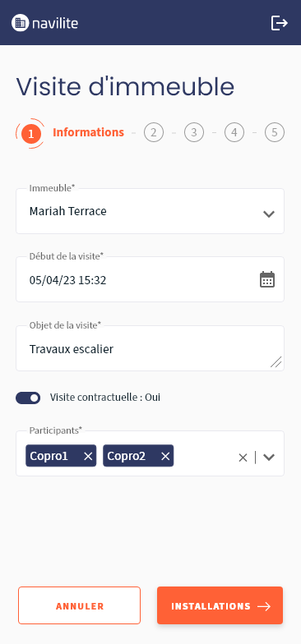Open the Mariah Terrace building selector
301x644 pixels.
click(x=150, y=211)
